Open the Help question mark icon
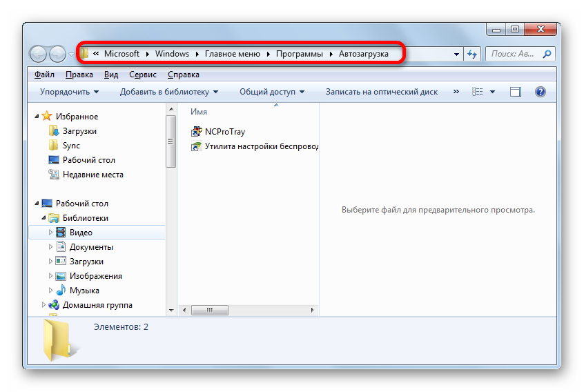This screenshot has width=584, height=392. 541,92
